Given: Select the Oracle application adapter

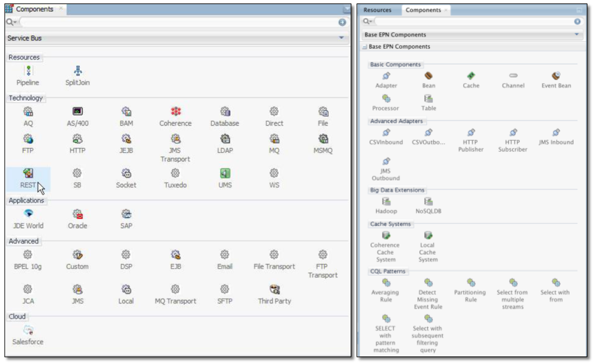Looking at the screenshot, I should (78, 214).
